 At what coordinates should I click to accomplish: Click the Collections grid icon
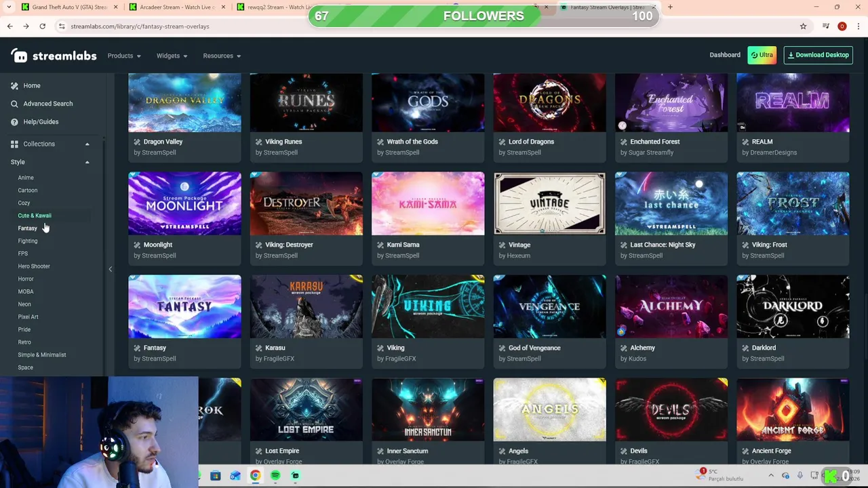14,144
